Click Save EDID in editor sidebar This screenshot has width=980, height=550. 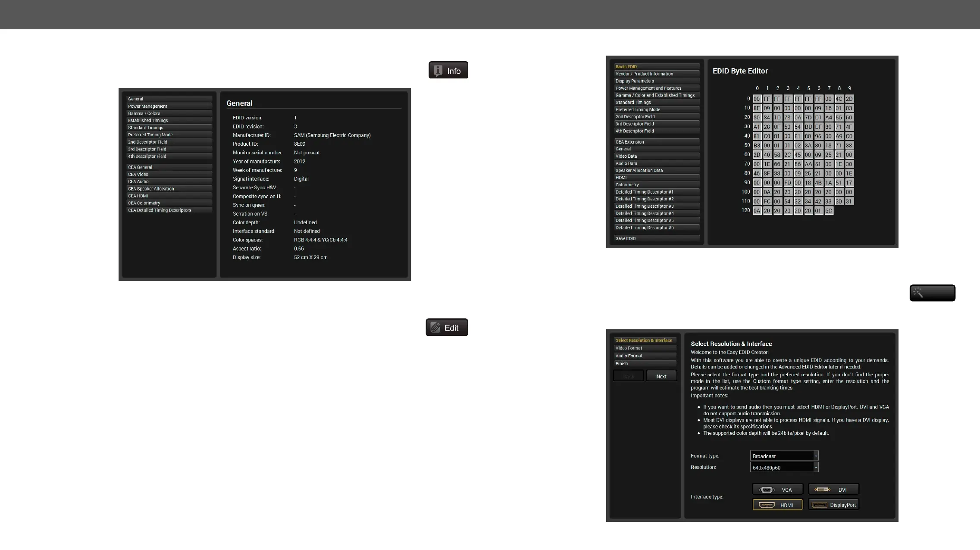[657, 238]
